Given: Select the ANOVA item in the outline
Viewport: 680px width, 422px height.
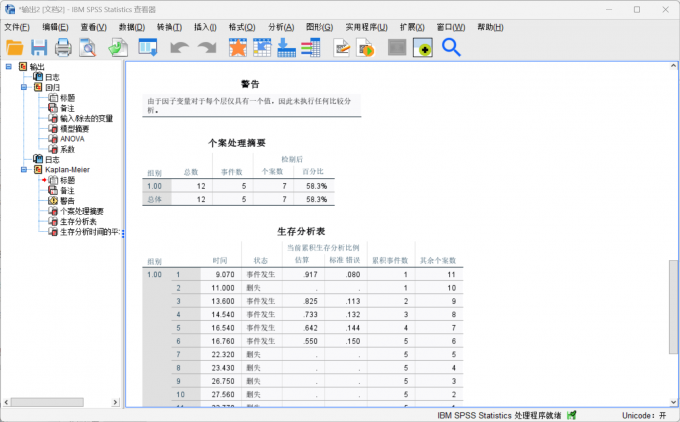Looking at the screenshot, I should pyautogui.click(x=72, y=139).
